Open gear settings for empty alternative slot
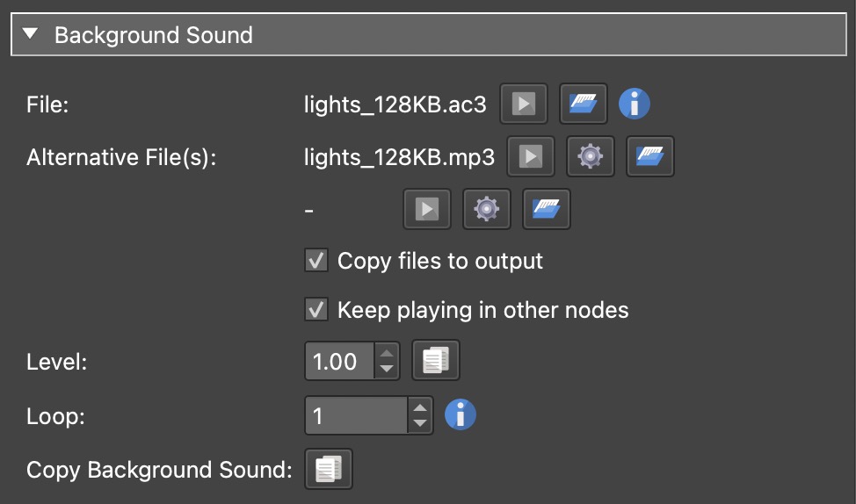Image resolution: width=856 pixels, height=504 pixels. pos(487,209)
